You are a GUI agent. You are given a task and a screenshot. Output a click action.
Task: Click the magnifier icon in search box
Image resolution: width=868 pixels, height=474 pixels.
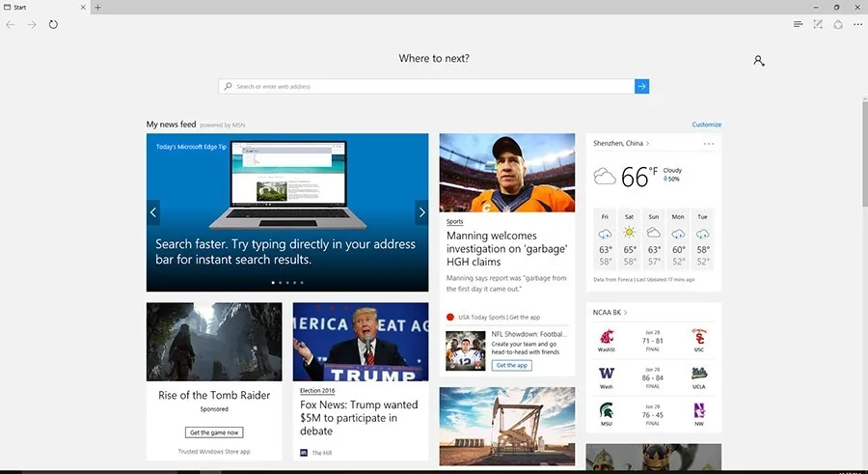(228, 87)
